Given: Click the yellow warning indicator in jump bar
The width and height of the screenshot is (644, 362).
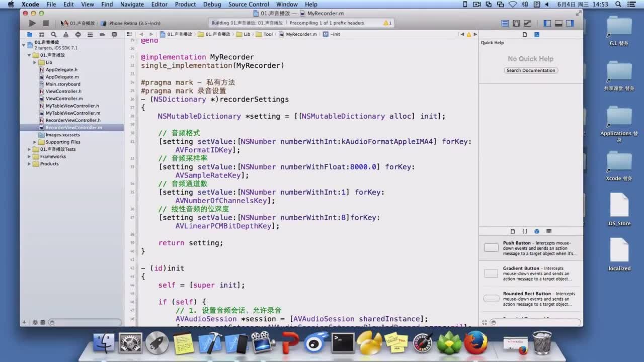Looking at the screenshot, I should [x=468, y=34].
